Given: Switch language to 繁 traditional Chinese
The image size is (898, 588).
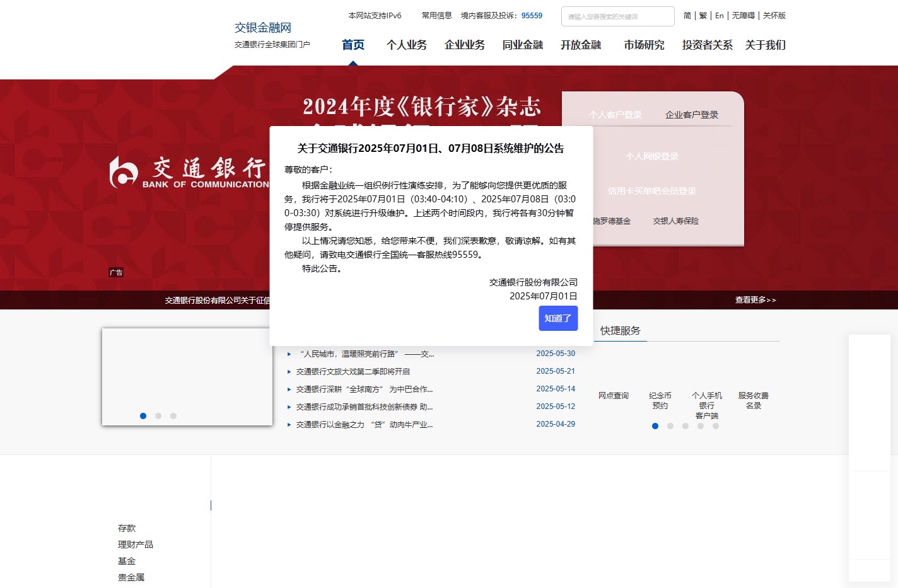Looking at the screenshot, I should tap(703, 16).
